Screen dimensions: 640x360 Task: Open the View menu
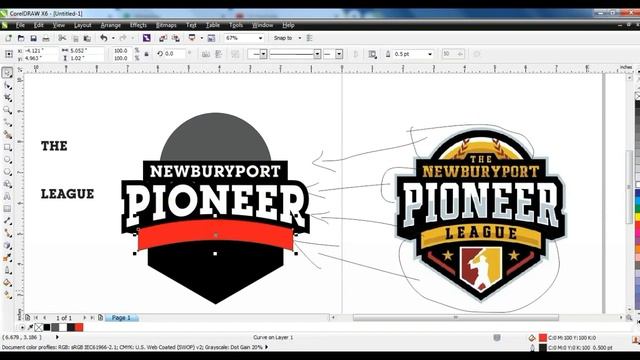point(58,25)
